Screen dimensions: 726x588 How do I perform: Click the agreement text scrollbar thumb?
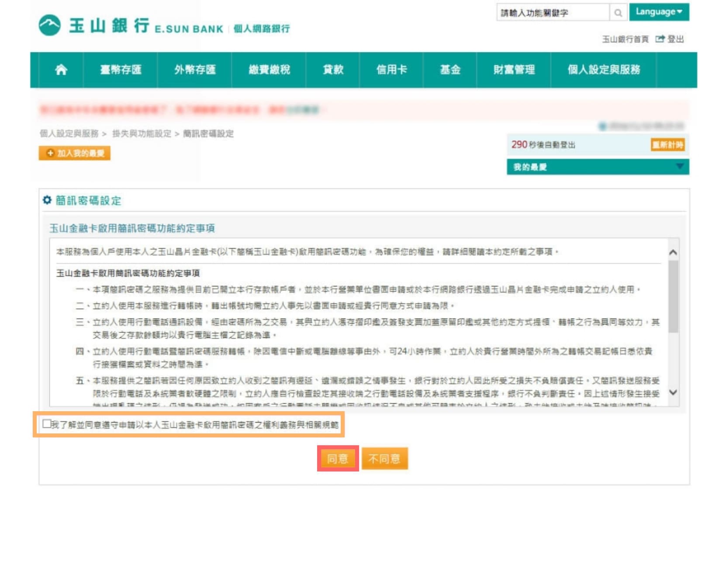coord(673,297)
